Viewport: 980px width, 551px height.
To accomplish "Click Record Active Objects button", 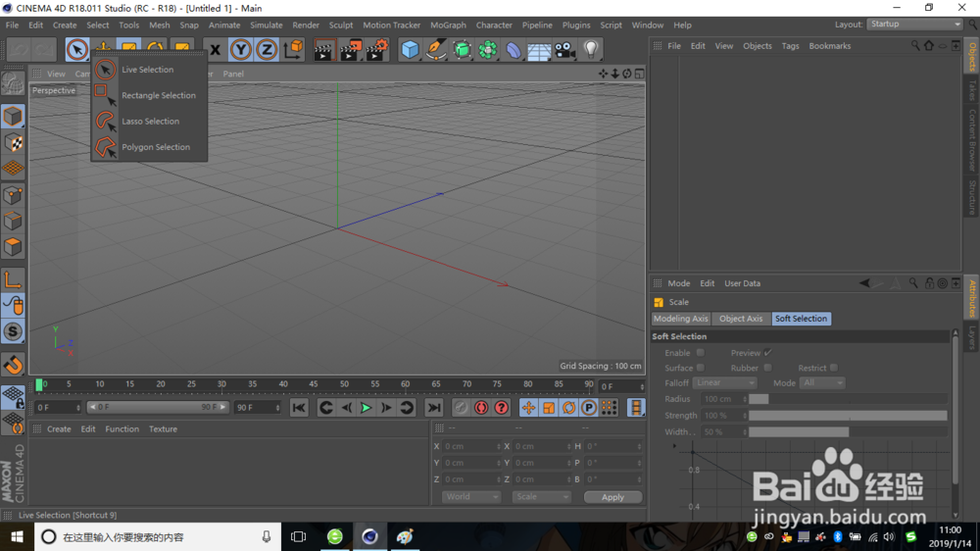I will [x=461, y=408].
